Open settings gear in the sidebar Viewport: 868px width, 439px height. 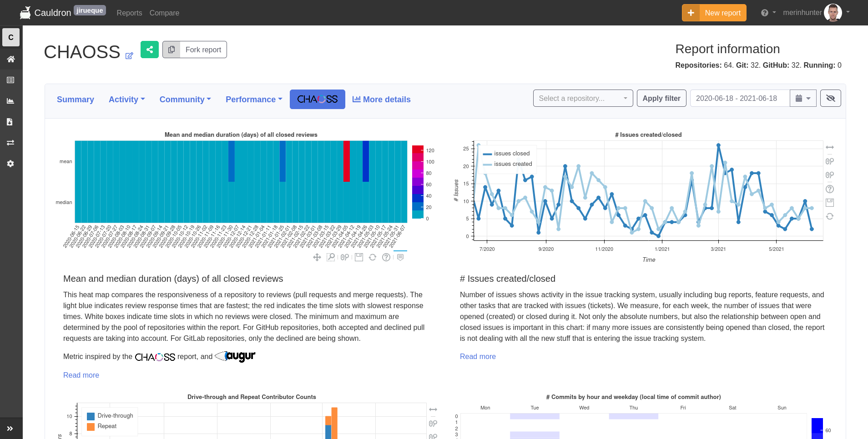pyautogui.click(x=11, y=164)
